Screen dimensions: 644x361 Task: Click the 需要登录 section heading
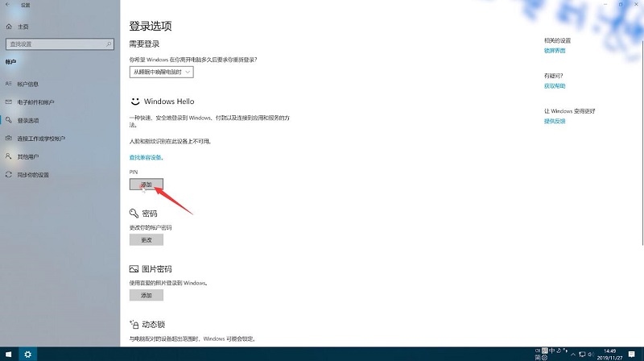(144, 44)
